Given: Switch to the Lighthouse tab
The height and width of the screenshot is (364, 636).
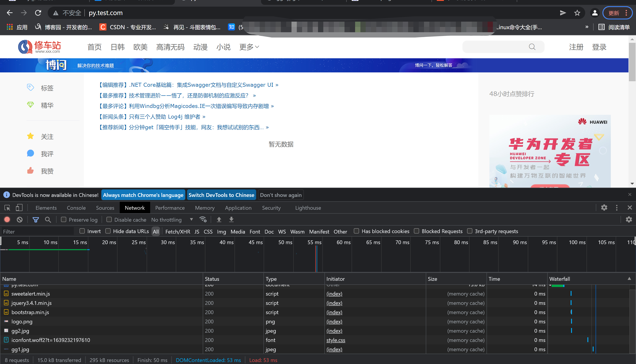Looking at the screenshot, I should click(x=308, y=208).
